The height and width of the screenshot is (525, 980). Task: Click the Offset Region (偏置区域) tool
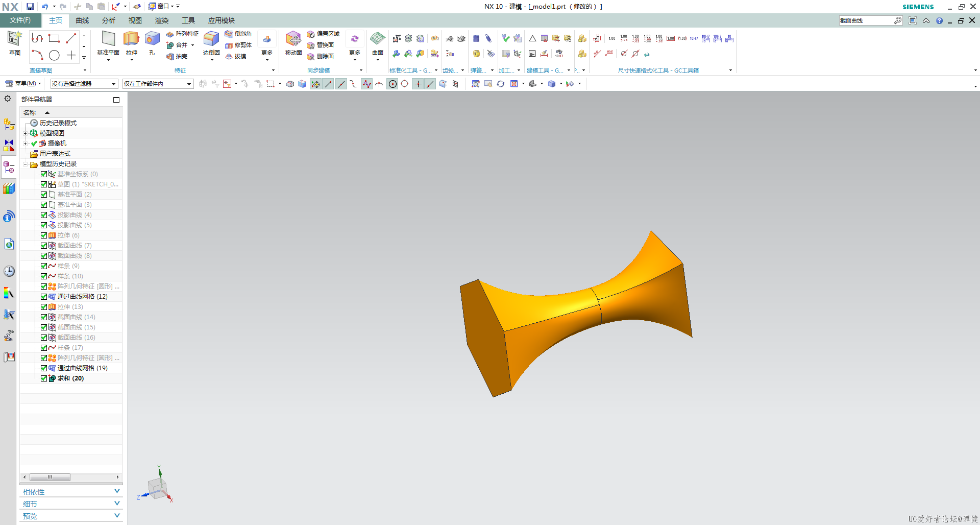pyautogui.click(x=323, y=34)
